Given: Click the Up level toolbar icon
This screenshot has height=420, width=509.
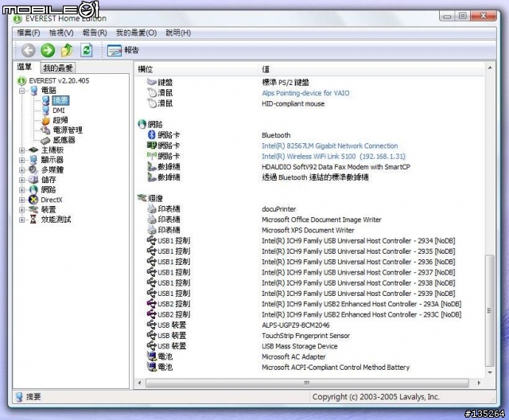Looking at the screenshot, I should pos(67,50).
